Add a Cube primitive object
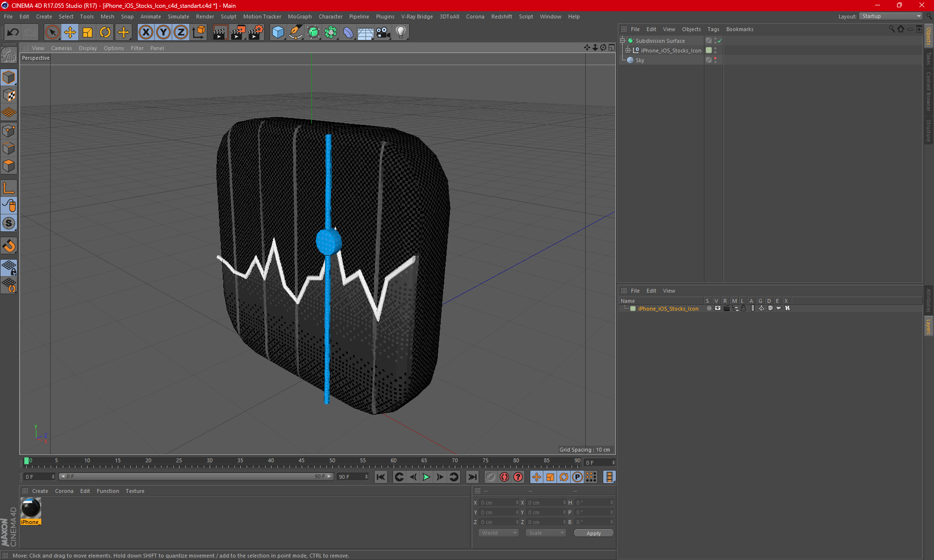 [278, 32]
